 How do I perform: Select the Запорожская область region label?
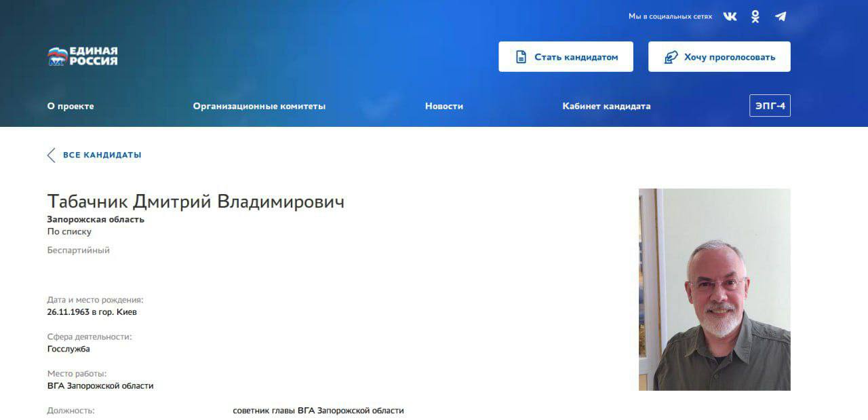coord(95,219)
